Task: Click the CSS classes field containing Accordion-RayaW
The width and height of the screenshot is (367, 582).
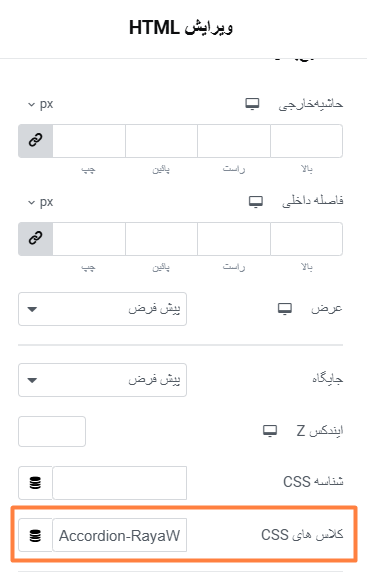Action: [119, 535]
